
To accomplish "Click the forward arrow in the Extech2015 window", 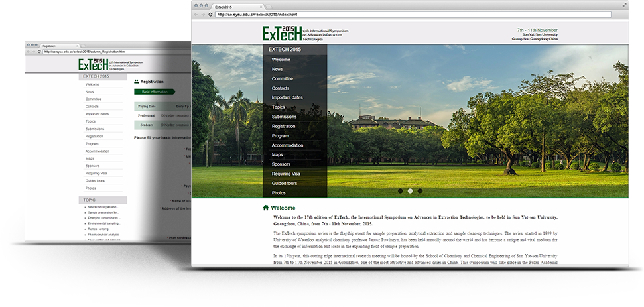I will point(202,14).
